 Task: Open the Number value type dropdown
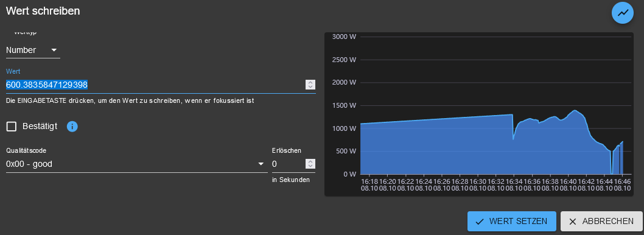pos(33,50)
